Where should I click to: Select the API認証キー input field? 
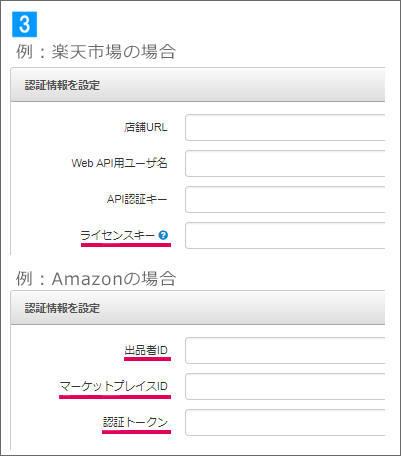coord(285,199)
